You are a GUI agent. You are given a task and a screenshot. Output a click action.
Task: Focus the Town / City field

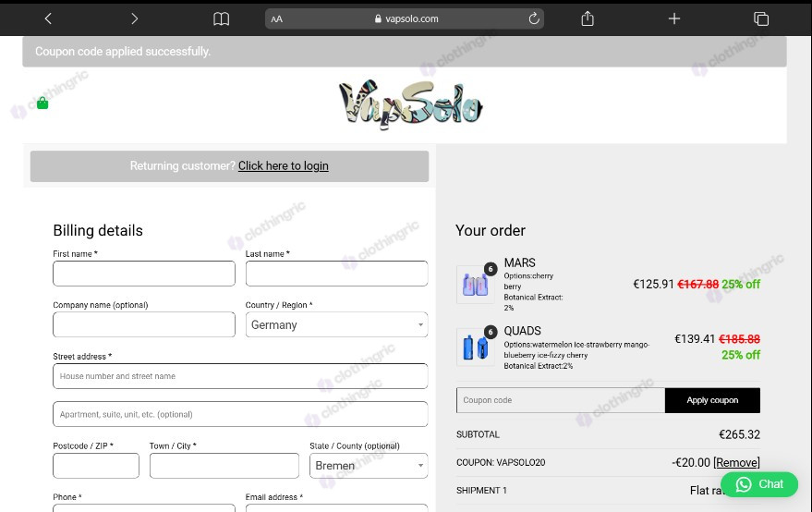(224, 466)
